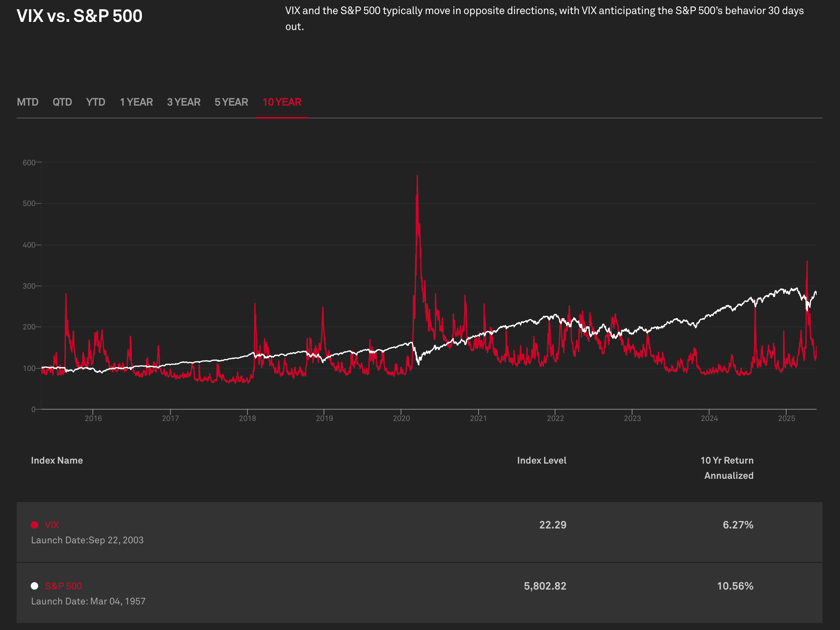840x630 pixels.
Task: Click the 600 y-axis label
Action: click(29, 163)
